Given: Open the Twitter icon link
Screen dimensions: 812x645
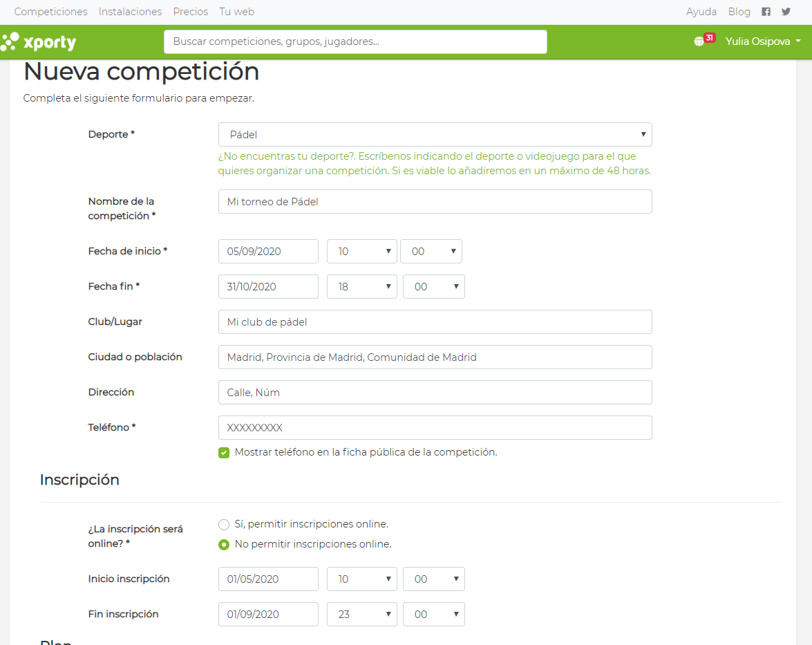Looking at the screenshot, I should [x=786, y=11].
